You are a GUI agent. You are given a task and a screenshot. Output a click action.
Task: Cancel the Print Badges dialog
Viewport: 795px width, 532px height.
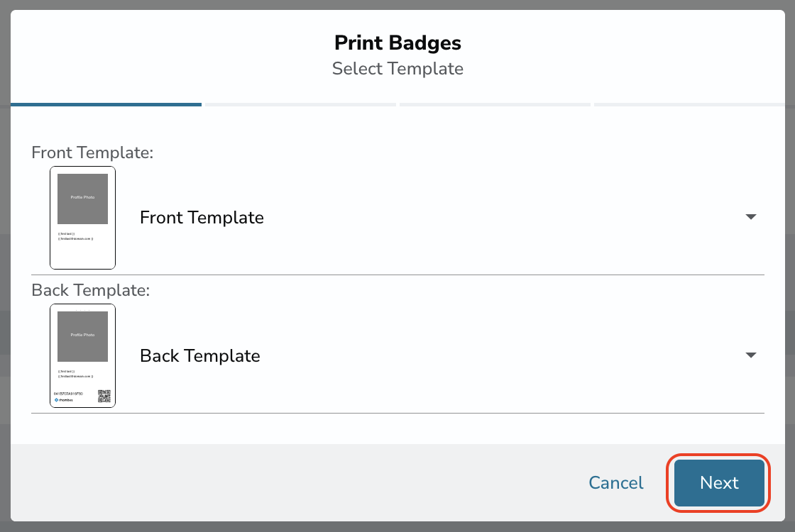[616, 483]
